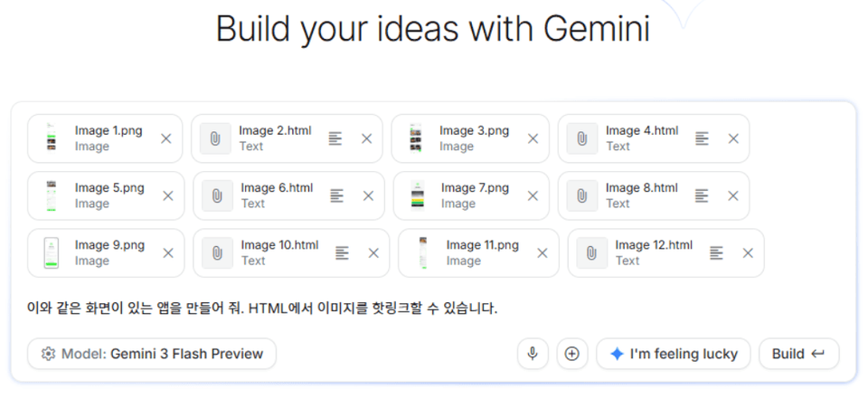Click the paperclip icon of Image 2.html
Screen dimensions: 868x399
(x=215, y=138)
